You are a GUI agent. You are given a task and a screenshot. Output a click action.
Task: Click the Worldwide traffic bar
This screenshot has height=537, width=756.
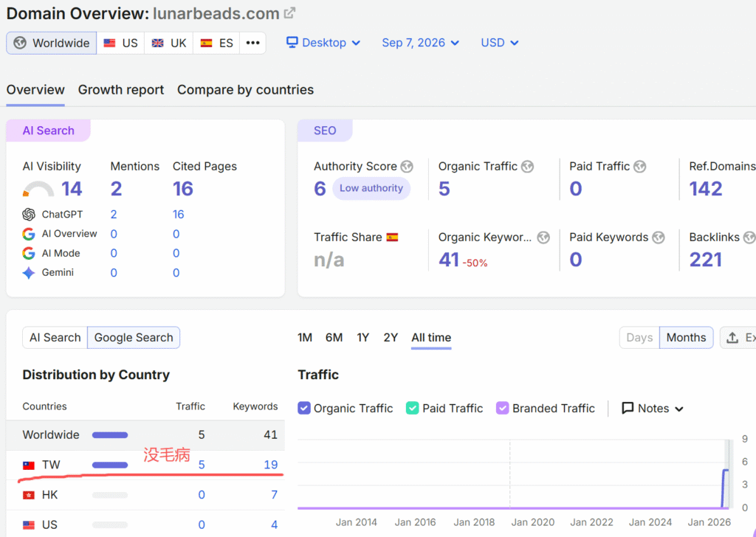click(x=110, y=435)
